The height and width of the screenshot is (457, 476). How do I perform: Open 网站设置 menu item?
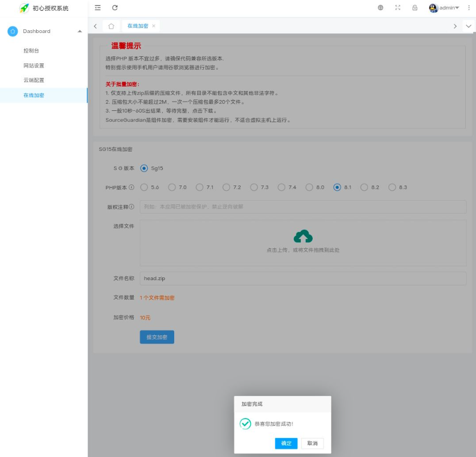[34, 65]
